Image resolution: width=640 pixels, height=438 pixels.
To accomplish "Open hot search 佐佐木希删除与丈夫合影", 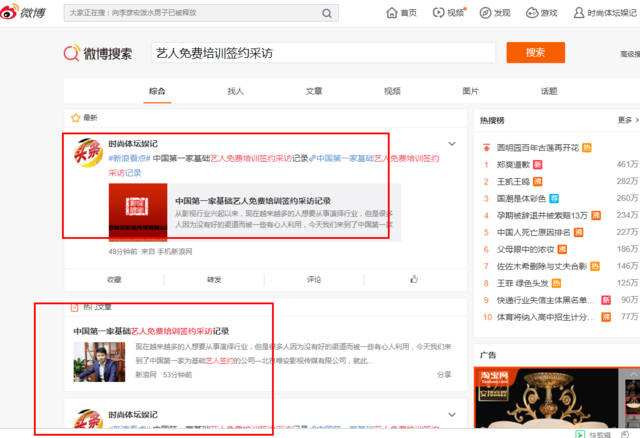I will click(542, 266).
